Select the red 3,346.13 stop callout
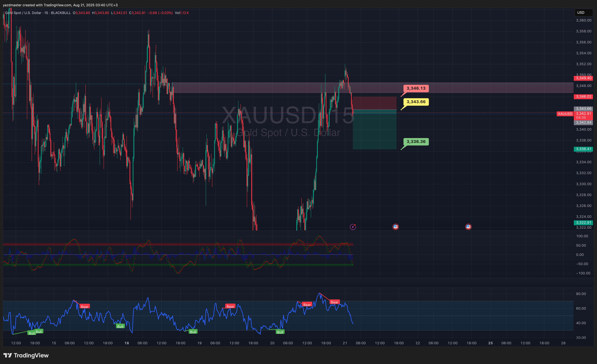 416,88
